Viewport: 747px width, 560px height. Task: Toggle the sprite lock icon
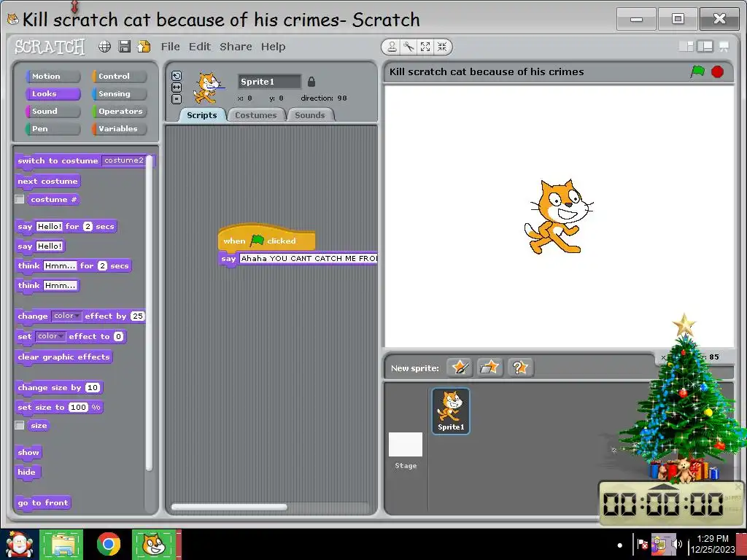(x=311, y=82)
